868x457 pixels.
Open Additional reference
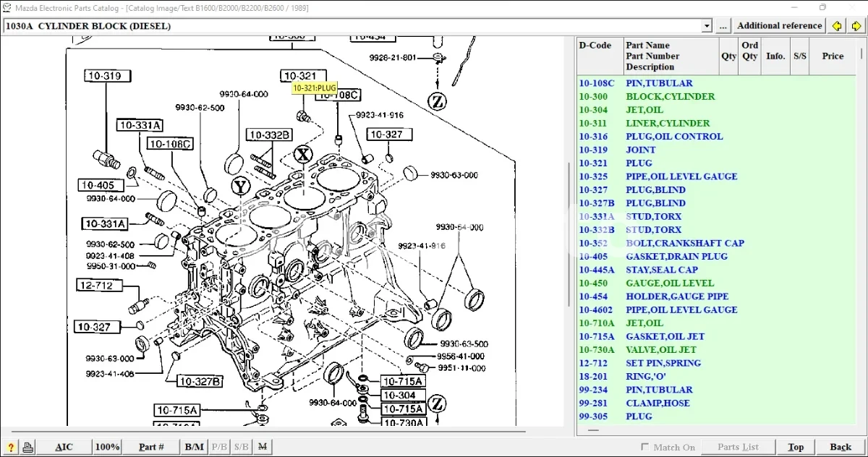780,26
